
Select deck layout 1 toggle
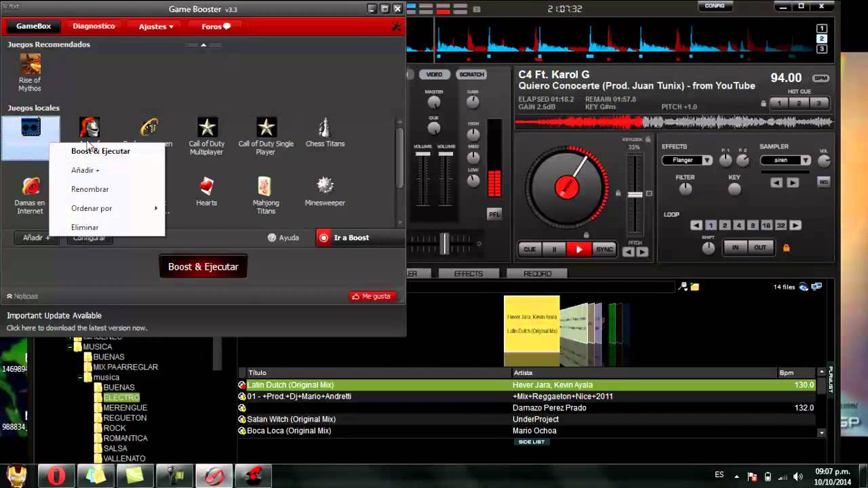tap(822, 28)
